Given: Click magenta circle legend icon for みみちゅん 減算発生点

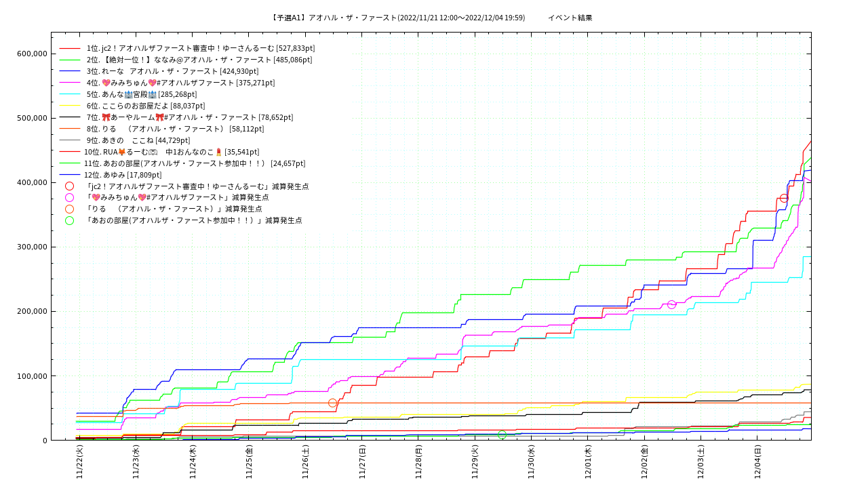Looking at the screenshot, I should point(69,198).
